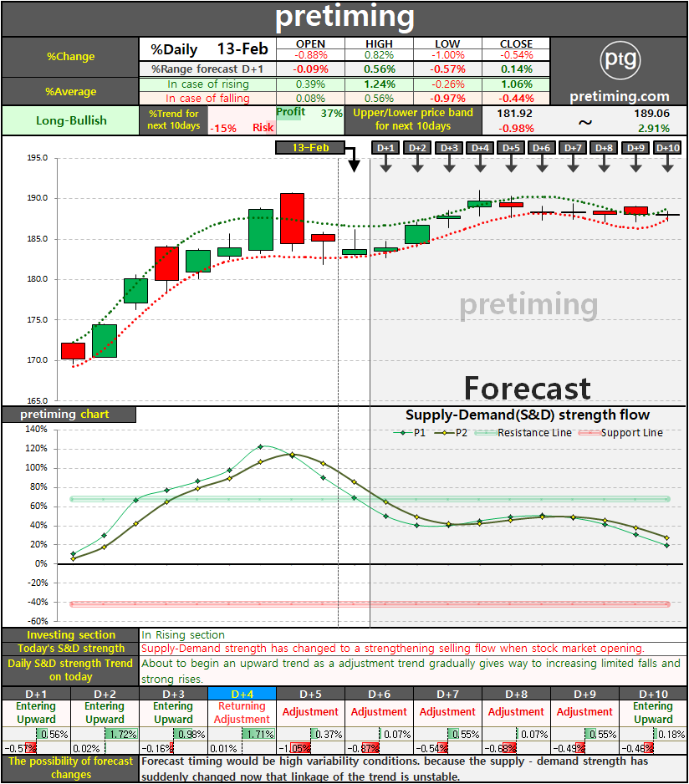Click the LOW value -1.00%
Screen dimensions: 689x784
pyautogui.click(x=447, y=55)
